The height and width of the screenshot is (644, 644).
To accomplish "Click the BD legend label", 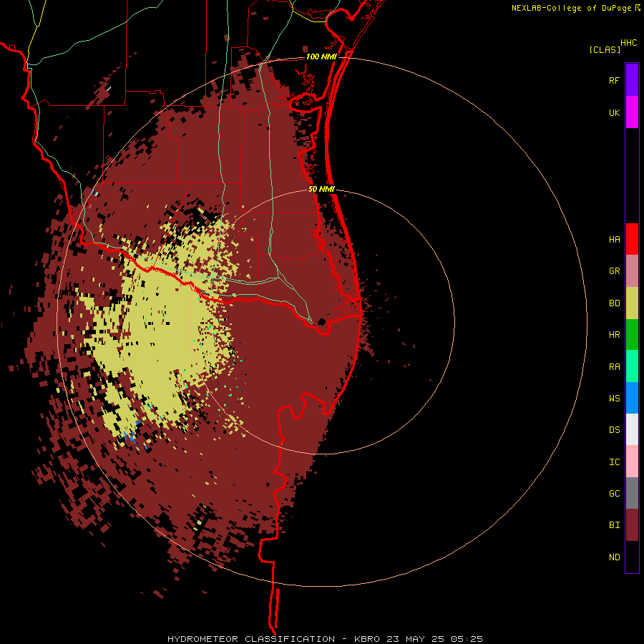I will pyautogui.click(x=614, y=303).
